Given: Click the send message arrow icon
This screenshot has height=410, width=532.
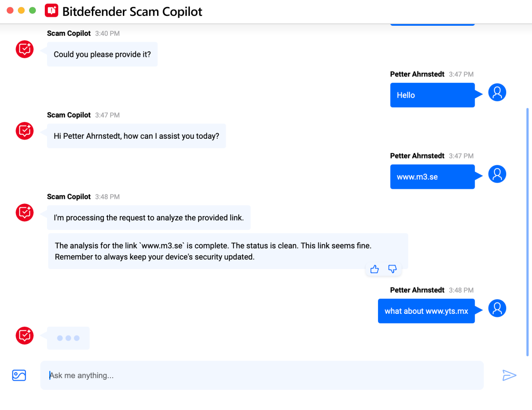Looking at the screenshot, I should 509,375.
